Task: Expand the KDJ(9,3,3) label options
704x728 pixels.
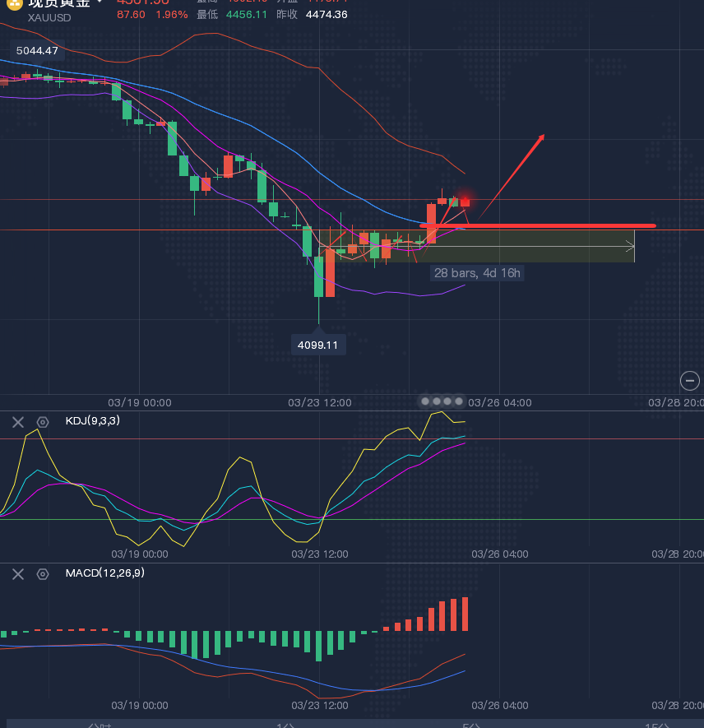Action: pyautogui.click(x=92, y=421)
